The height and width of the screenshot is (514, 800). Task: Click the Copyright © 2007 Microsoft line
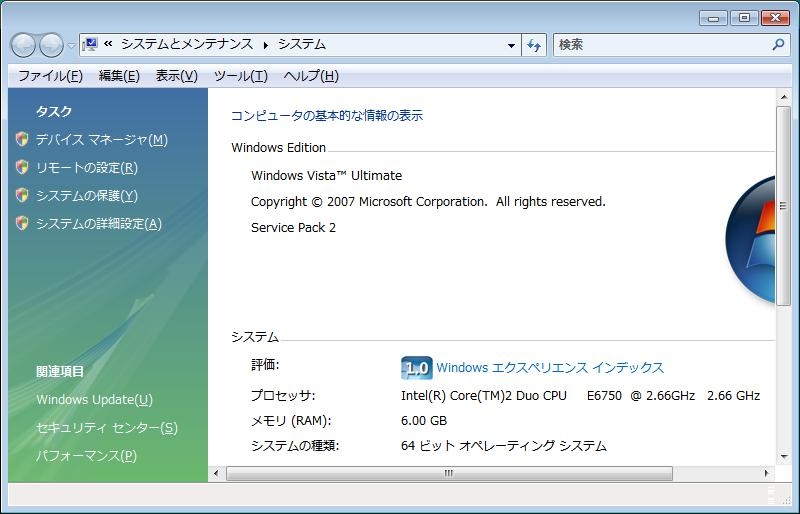point(428,202)
